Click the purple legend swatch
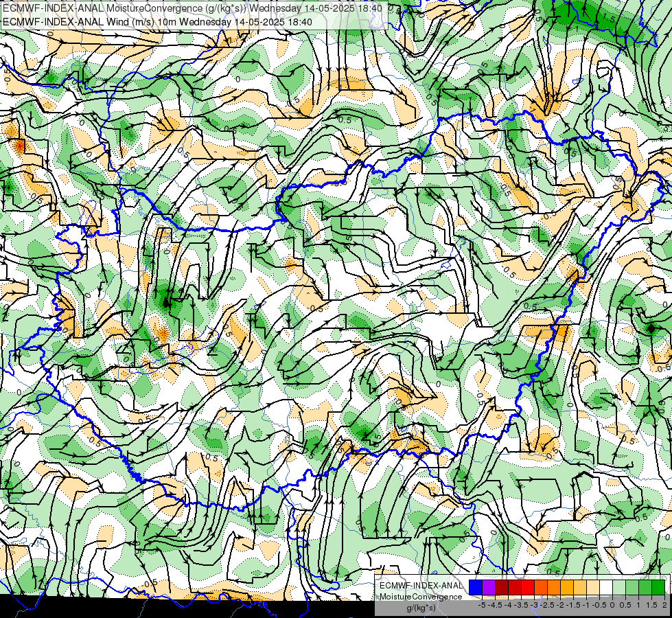This screenshot has height=618, width=672. 489,588
